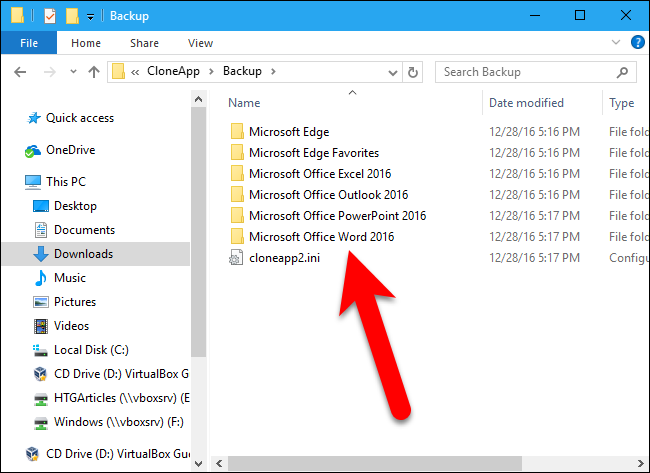The height and width of the screenshot is (473, 650).
Task: Refresh the Backup folder view
Action: point(417,72)
